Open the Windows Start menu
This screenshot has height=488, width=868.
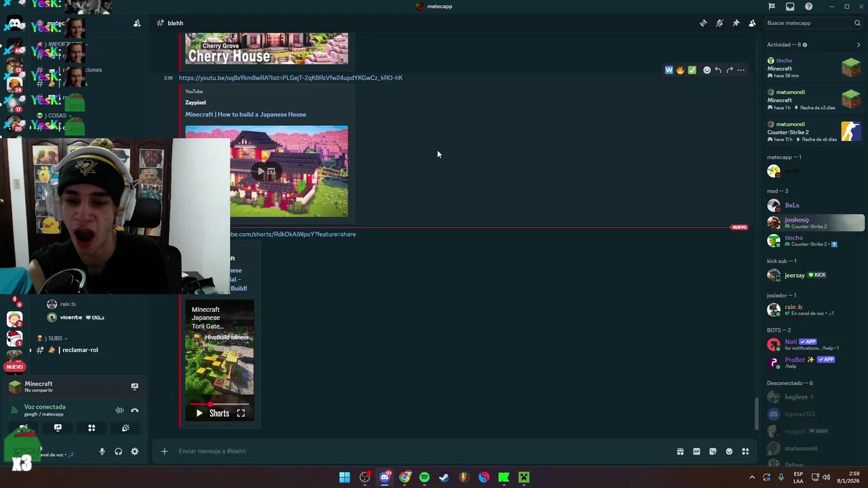coord(344,477)
